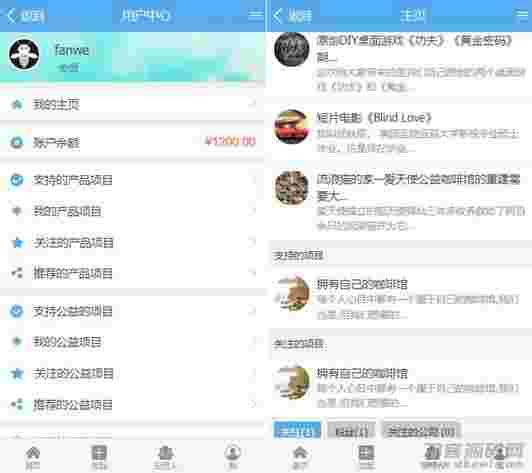Open the 短片电影《Blind Love》 title
The image size is (532, 473).
tap(374, 118)
